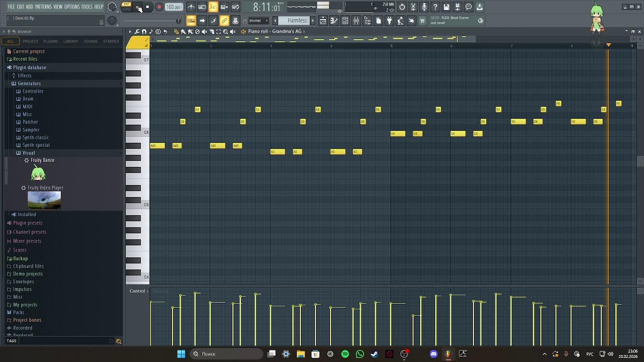Select the Fruity Dance plugin entry
This screenshot has width=644, height=362.
pos(42,160)
